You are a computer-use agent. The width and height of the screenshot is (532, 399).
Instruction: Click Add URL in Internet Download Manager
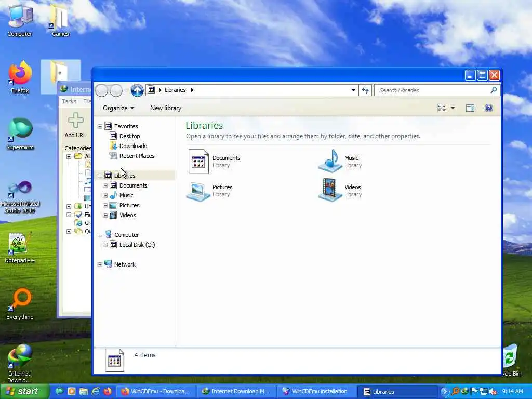coord(75,125)
